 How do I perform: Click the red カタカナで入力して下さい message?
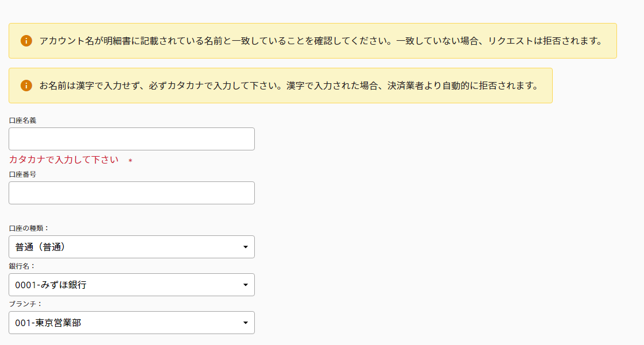pos(64,160)
